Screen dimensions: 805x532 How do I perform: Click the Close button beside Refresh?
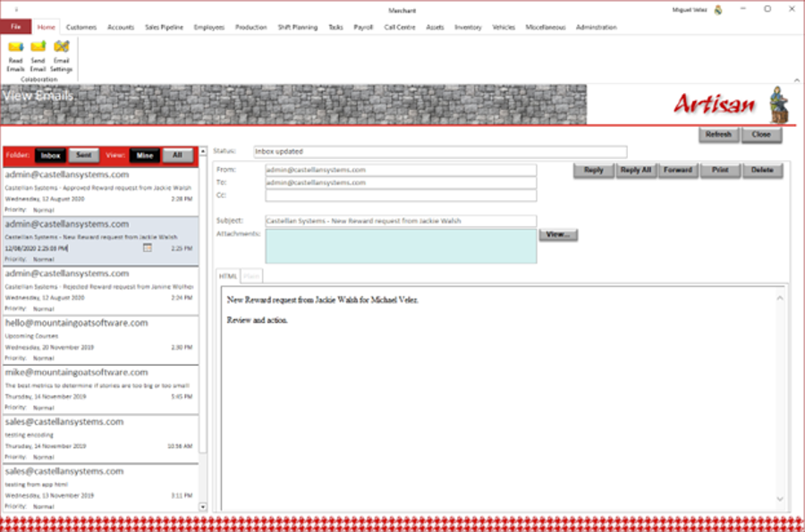(x=761, y=134)
